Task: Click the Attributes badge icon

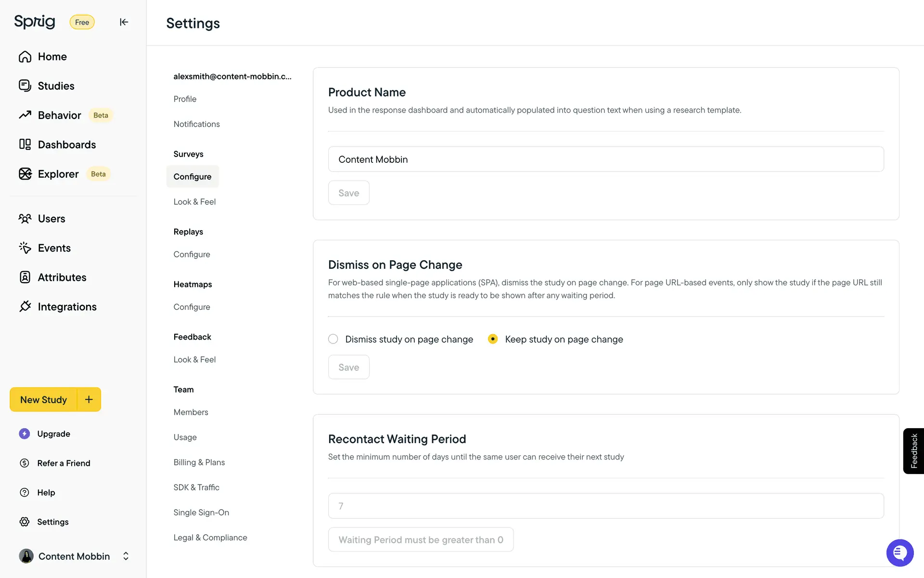Action: [x=25, y=277]
